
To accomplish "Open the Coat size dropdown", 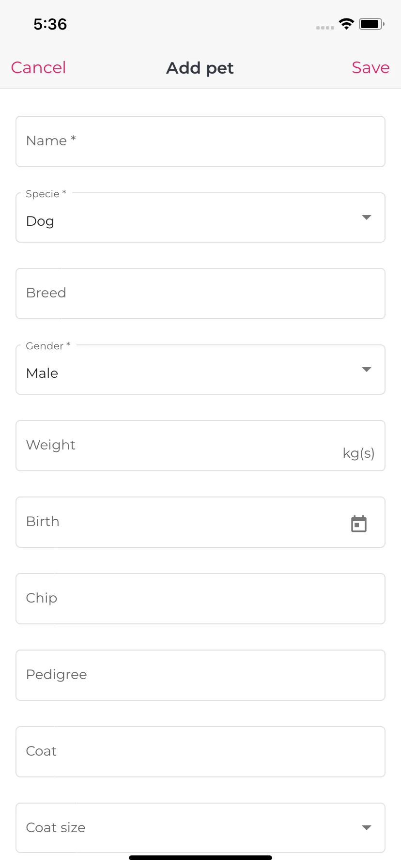I will click(200, 827).
